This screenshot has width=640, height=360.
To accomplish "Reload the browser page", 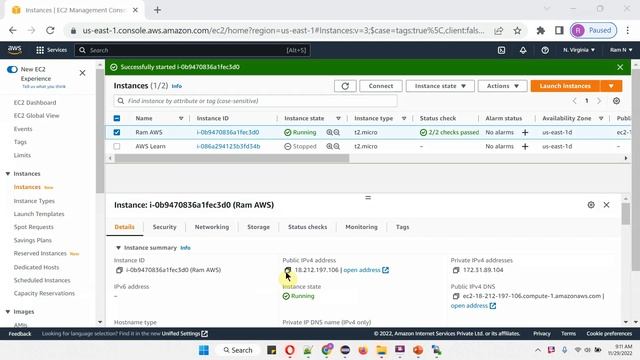I will click(50, 31).
